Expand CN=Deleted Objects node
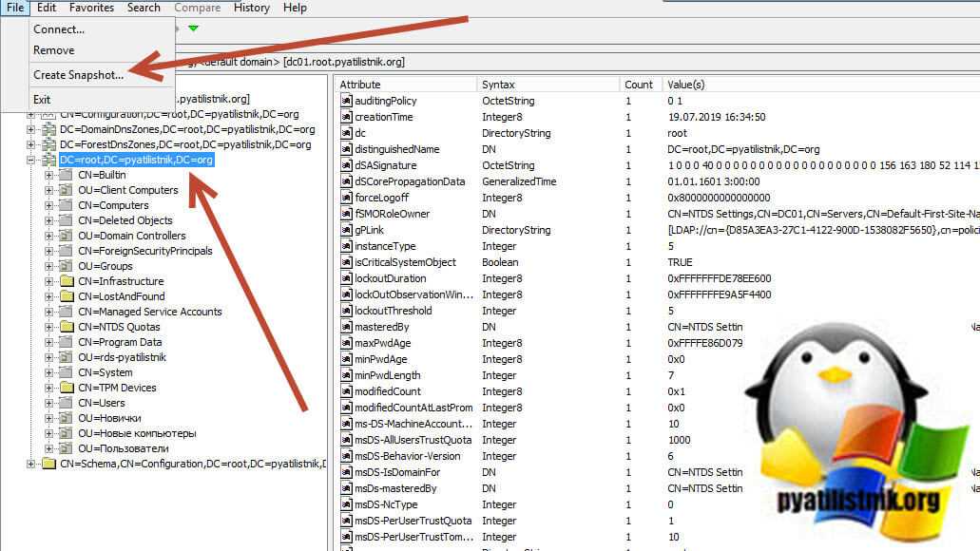This screenshot has width=980, height=551. [48, 220]
